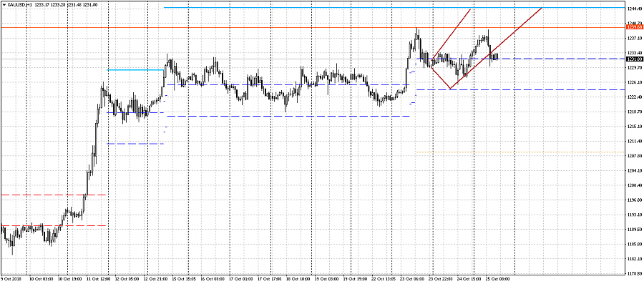Click the black current price label 1231.80
Viewport: 644px width, 284px height.
click(635, 59)
